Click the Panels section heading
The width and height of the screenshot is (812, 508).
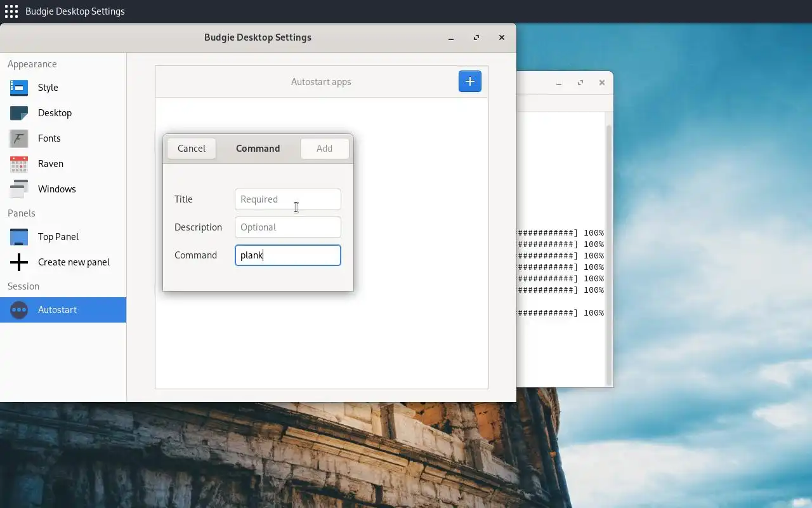pyautogui.click(x=22, y=213)
